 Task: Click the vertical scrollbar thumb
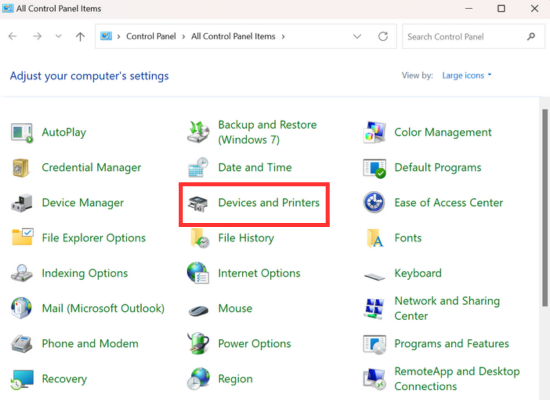[545, 208]
